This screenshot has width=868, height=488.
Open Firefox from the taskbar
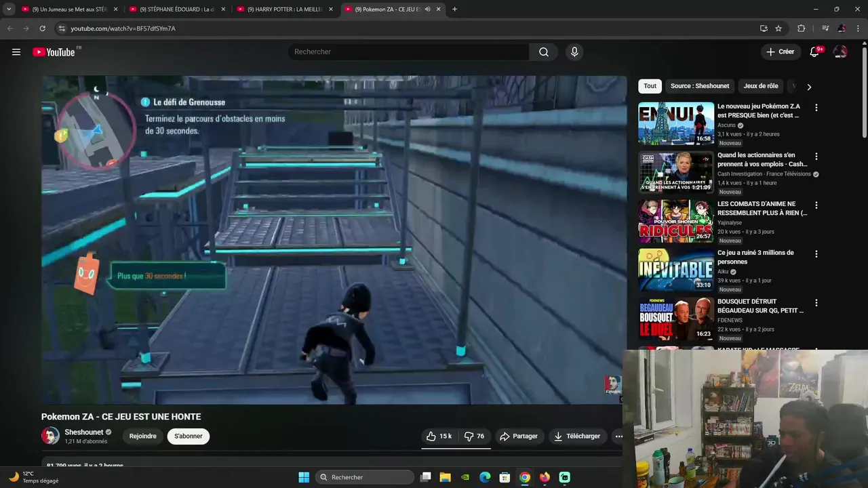545,477
